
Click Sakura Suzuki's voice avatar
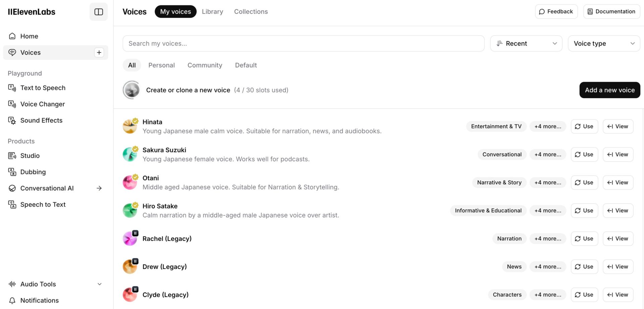[130, 154]
